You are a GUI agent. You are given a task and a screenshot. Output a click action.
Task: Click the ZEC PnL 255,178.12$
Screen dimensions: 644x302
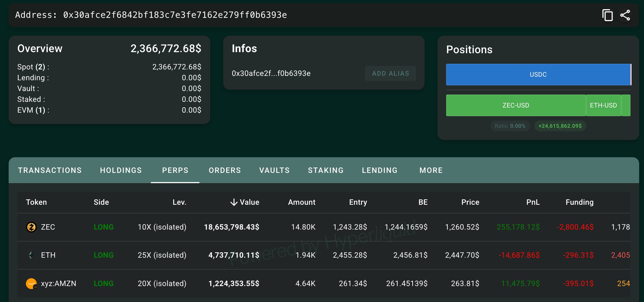518,227
